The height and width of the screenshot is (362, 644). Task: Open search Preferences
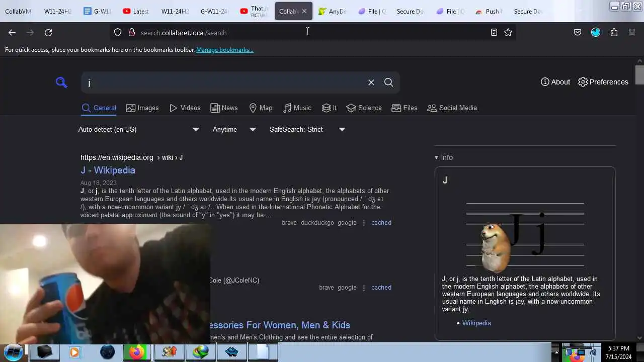pos(603,82)
